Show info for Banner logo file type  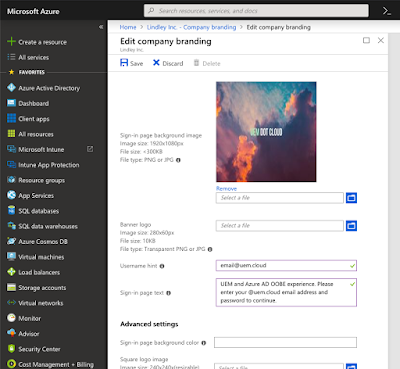[x=210, y=249]
